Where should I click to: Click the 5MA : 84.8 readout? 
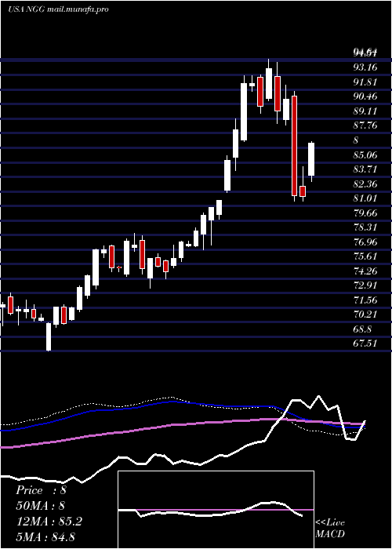click(45, 536)
